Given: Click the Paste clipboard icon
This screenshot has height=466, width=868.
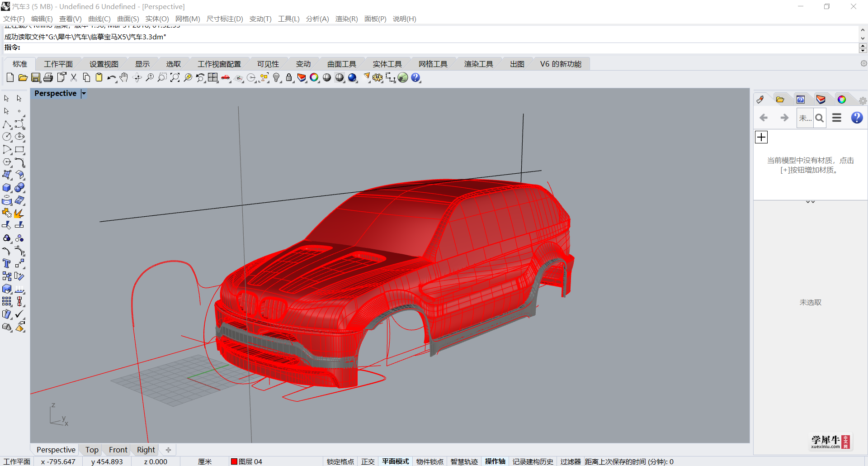Looking at the screenshot, I should click(x=99, y=78).
